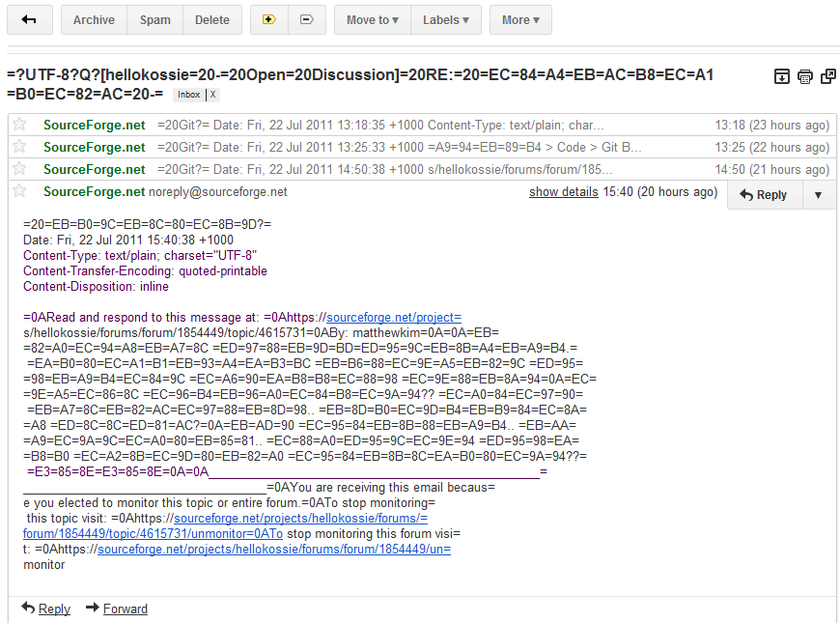Screen dimensions: 840x623
Task: Star the 13:18 SourceForge.net message
Action: (18, 125)
